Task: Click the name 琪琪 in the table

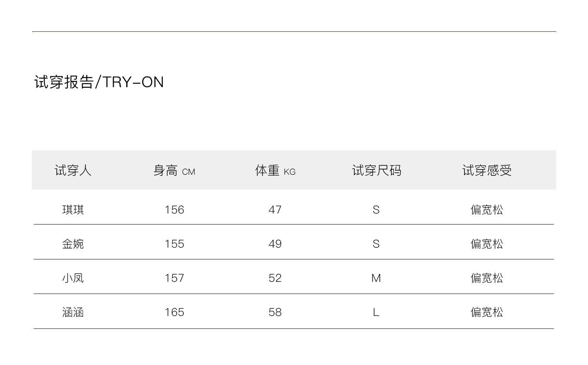Action: coord(73,210)
